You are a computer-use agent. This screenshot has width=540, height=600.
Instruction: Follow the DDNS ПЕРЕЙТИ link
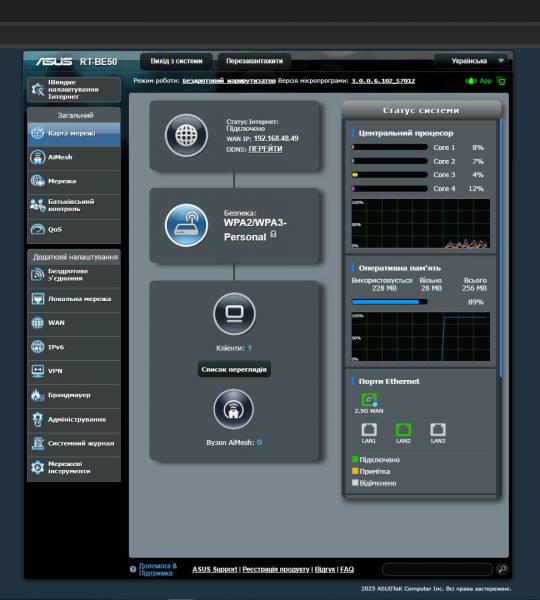click(265, 149)
